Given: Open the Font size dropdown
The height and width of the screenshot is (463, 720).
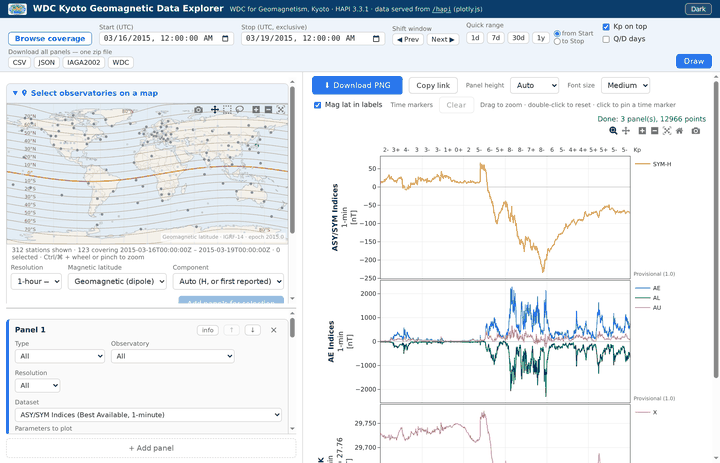Looking at the screenshot, I should pyautogui.click(x=625, y=85).
